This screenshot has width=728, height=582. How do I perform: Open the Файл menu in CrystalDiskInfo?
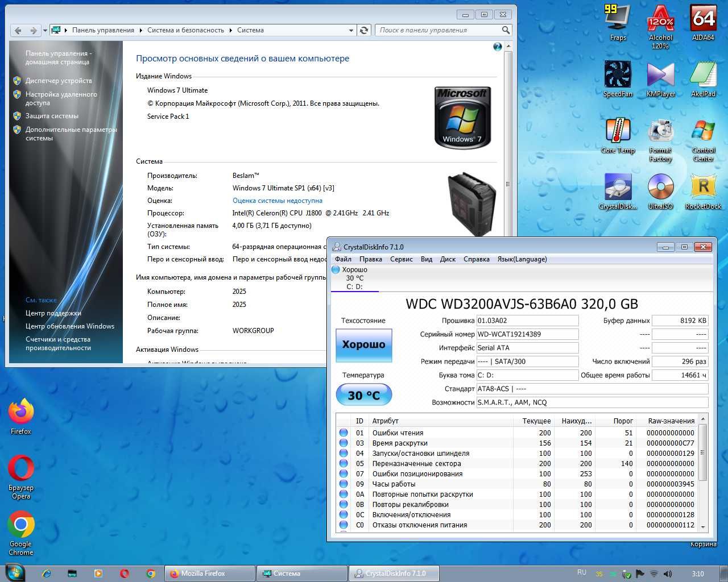pos(343,259)
